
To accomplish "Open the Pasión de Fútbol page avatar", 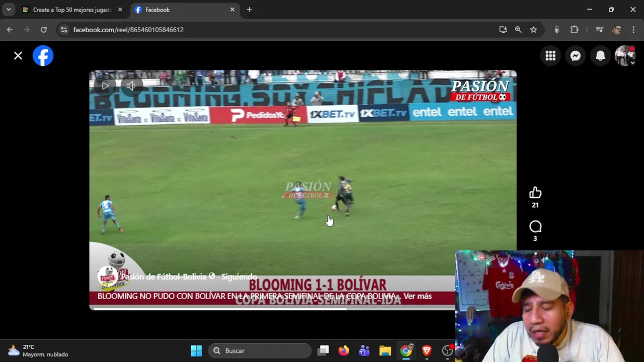I will click(x=108, y=277).
